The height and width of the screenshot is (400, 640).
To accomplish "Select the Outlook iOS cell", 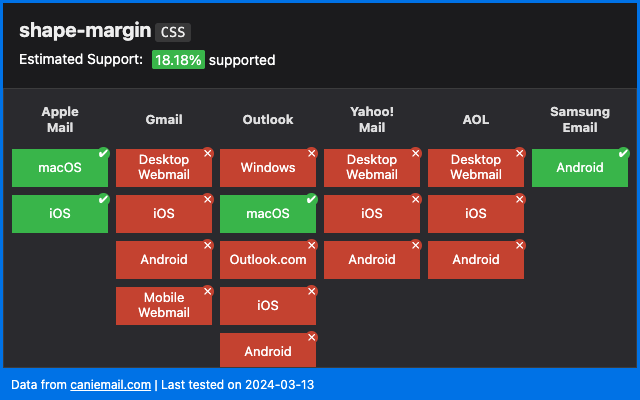I will (x=268, y=306).
